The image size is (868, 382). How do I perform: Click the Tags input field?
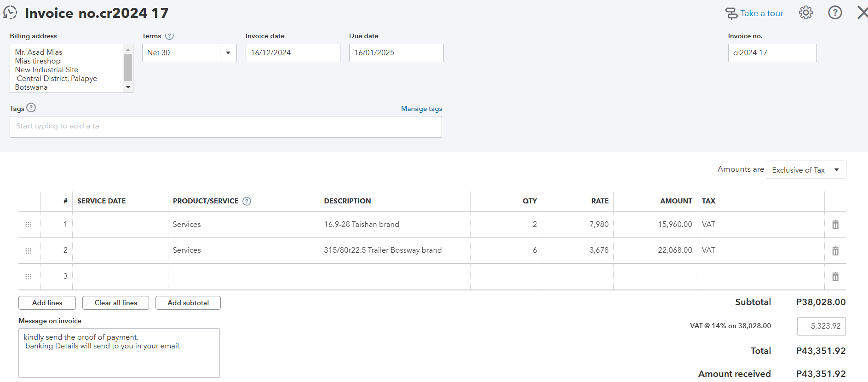point(226,127)
